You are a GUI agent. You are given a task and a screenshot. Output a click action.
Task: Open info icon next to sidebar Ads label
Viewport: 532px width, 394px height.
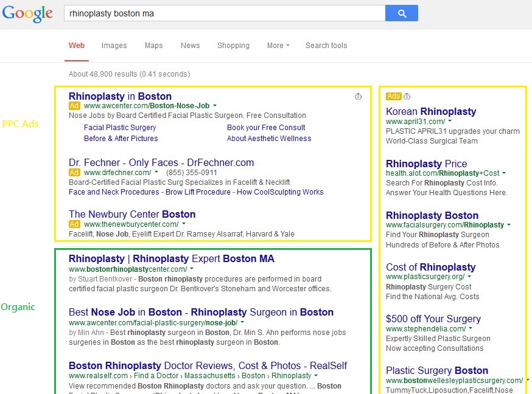pos(407,97)
